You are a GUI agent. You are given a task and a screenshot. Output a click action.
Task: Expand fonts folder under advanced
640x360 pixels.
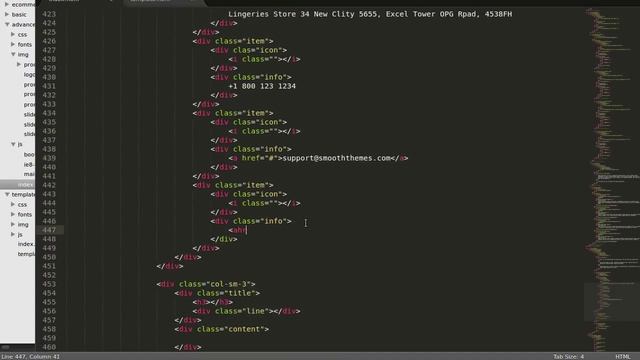(x=13, y=44)
